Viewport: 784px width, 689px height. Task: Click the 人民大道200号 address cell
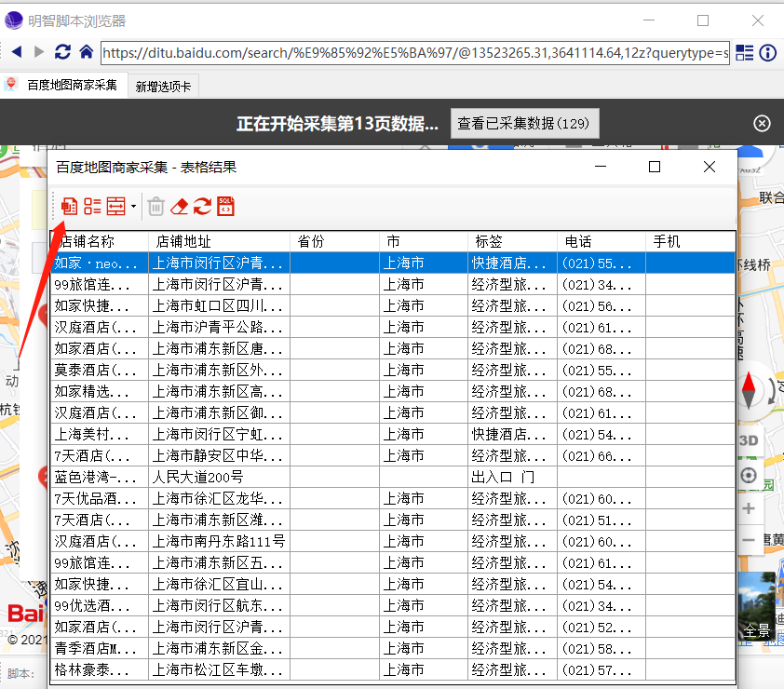coord(219,477)
